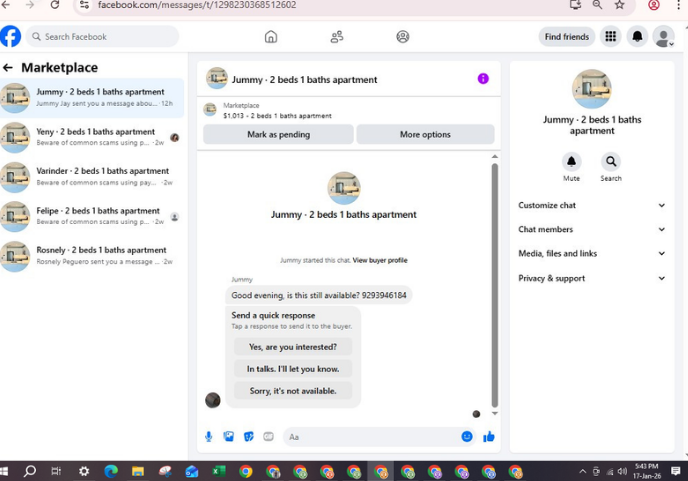This screenshot has height=481, width=688.
Task: Click the Search Facebook field
Action: point(102,36)
